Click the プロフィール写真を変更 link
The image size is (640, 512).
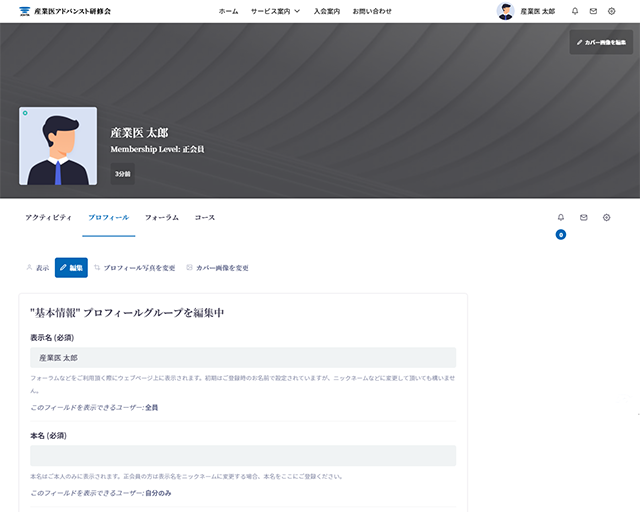134,268
